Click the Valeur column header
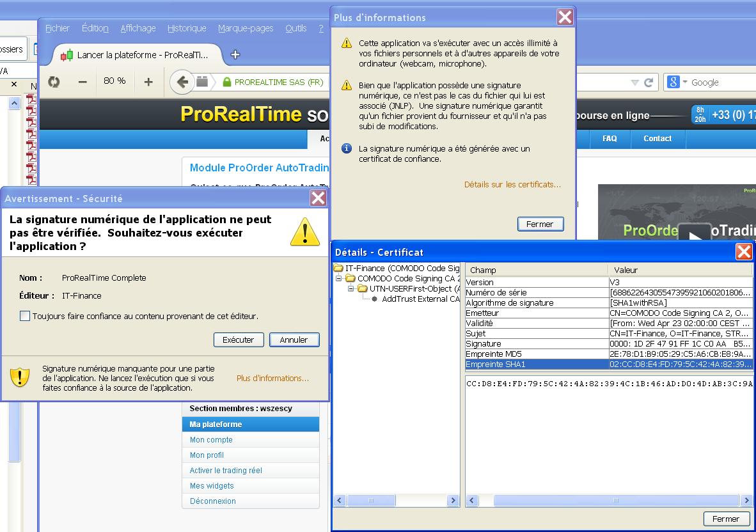 pyautogui.click(x=680, y=270)
